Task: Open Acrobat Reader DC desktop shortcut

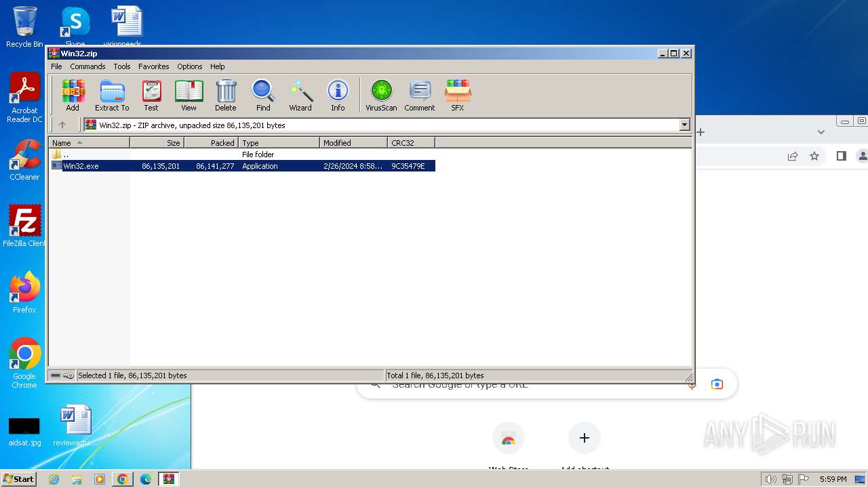Action: [24, 98]
